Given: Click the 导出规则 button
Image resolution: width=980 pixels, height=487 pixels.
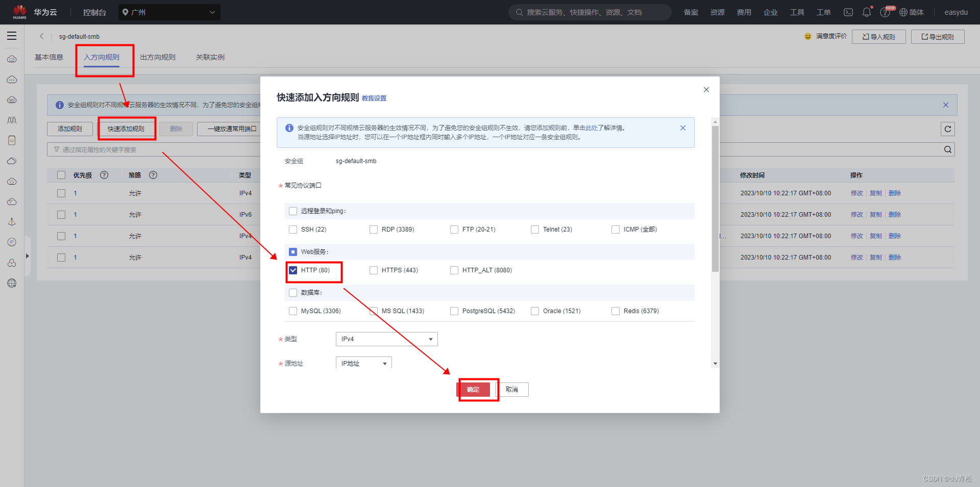Looking at the screenshot, I should (938, 37).
